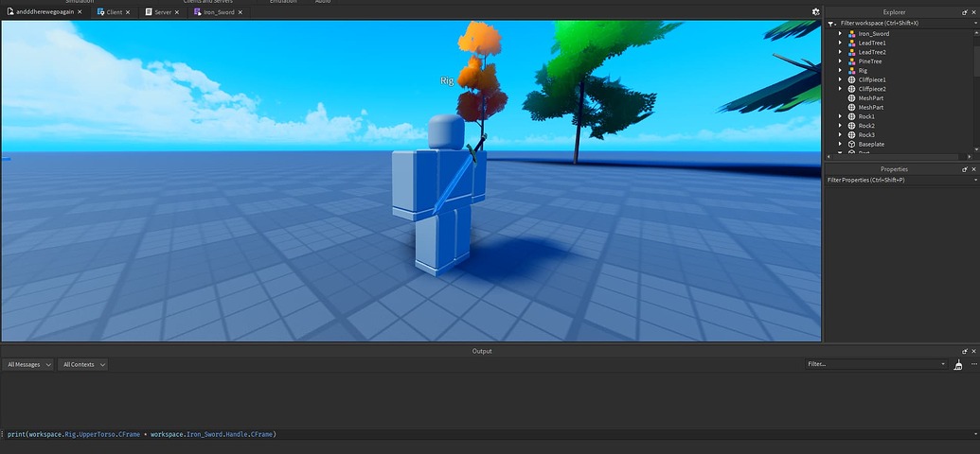Expand the Baseplate node
980x454 pixels.
[841, 145]
